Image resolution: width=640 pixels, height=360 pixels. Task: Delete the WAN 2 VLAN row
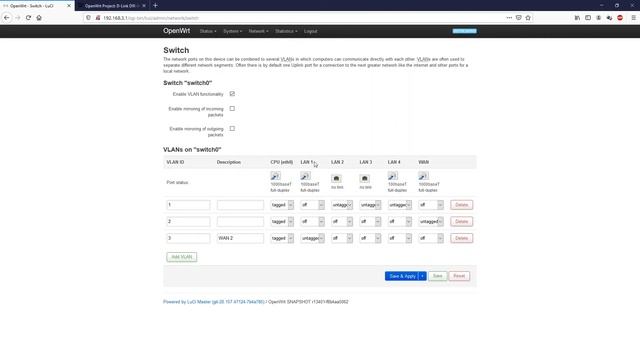click(x=462, y=238)
